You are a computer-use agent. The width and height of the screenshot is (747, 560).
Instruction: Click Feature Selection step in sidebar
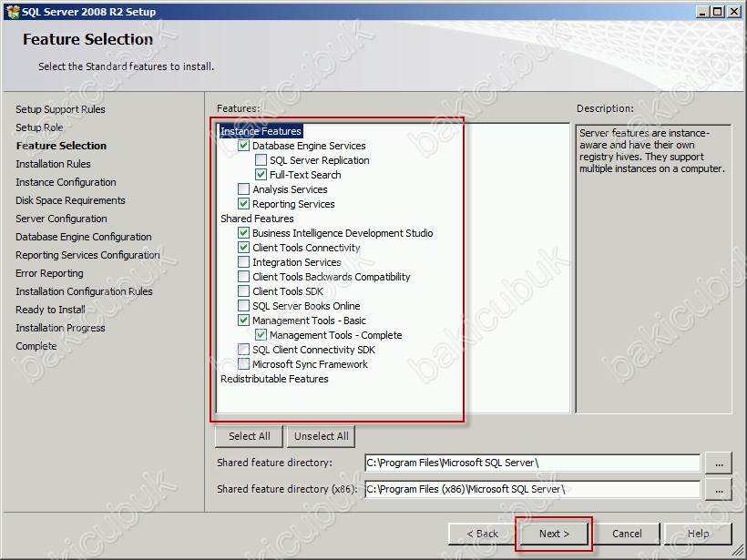tap(61, 146)
